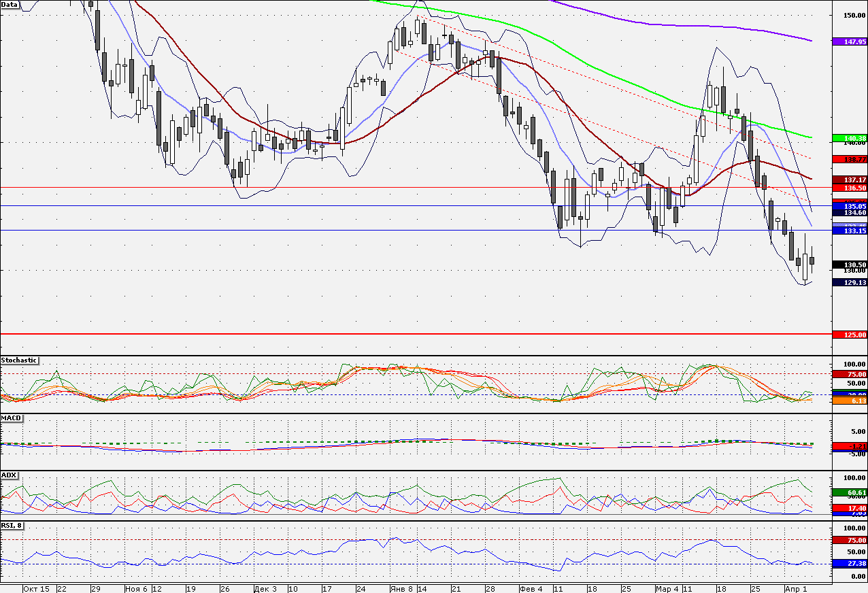Click the purple 147.95 price tag
Image resolution: width=868 pixels, height=593 pixels.
point(850,41)
